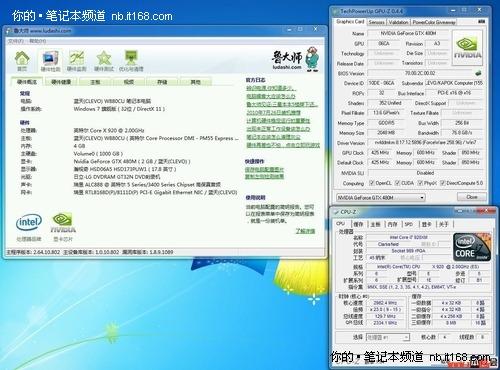This screenshot has width=500, height=370.
Task: Click the BIOS Version field in GPU-Z
Action: pos(420,73)
